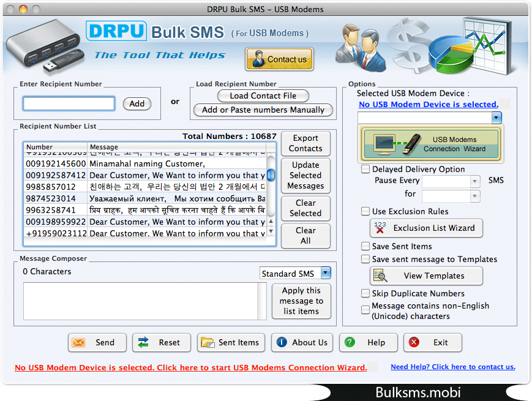Click the red X Exit icon

click(x=414, y=342)
